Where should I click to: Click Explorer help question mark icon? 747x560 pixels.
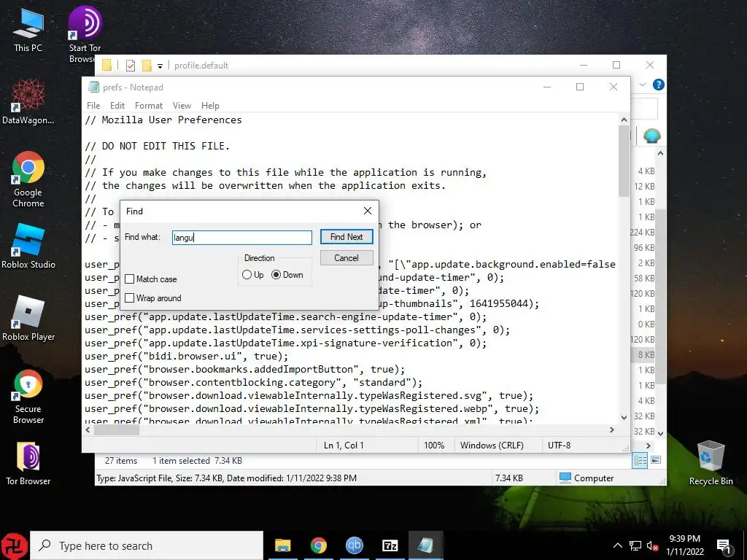point(659,85)
